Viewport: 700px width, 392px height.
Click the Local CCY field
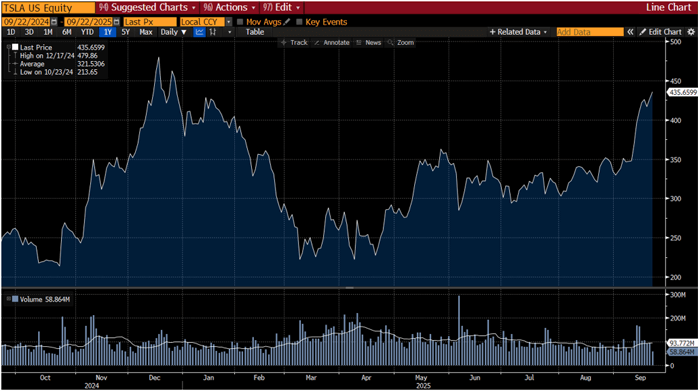point(202,22)
